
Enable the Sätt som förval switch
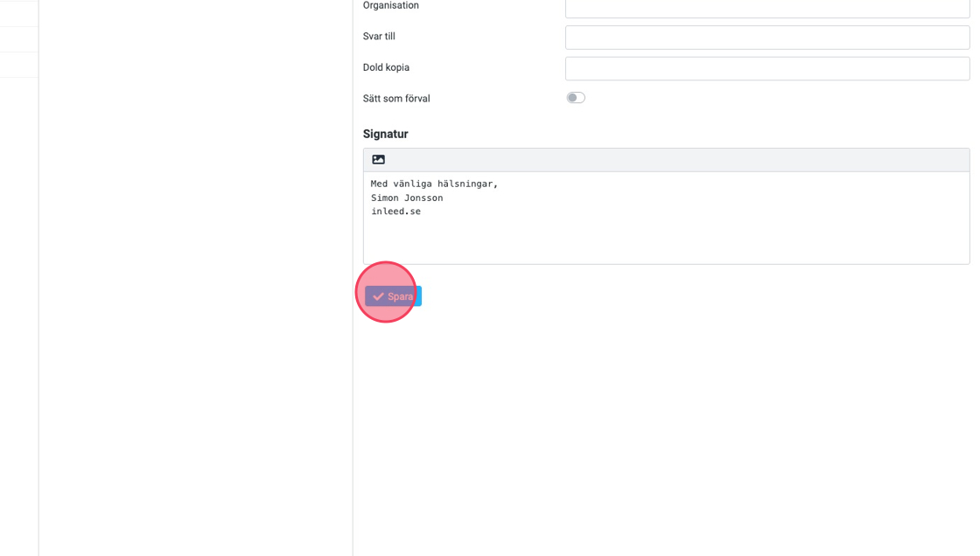tap(575, 98)
